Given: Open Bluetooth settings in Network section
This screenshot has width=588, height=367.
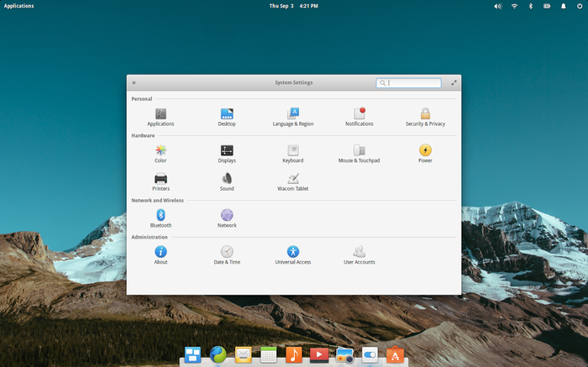Looking at the screenshot, I should (161, 218).
